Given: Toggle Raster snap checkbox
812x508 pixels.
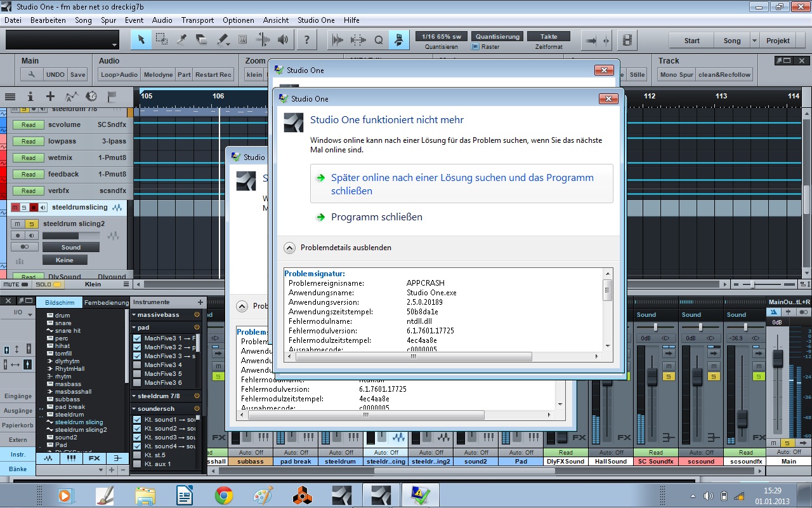Looking at the screenshot, I should pyautogui.click(x=476, y=47).
